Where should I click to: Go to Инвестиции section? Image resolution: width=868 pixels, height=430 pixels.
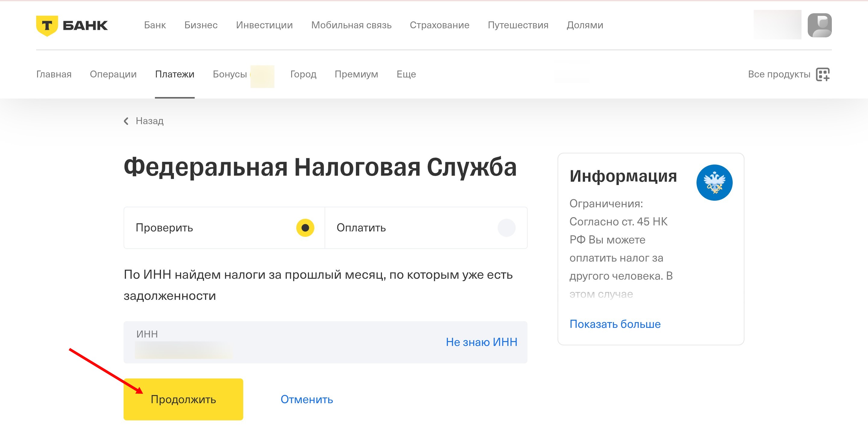264,25
